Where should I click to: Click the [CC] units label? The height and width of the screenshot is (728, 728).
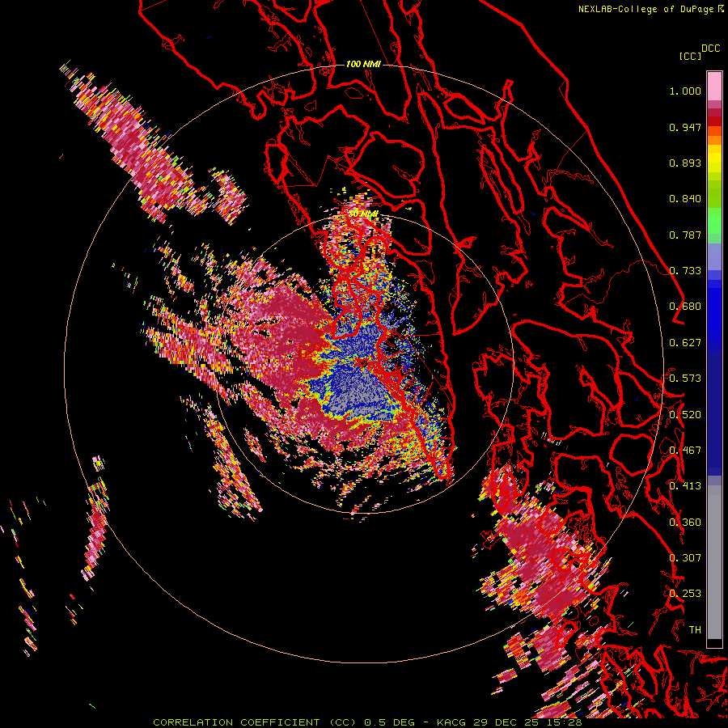click(x=690, y=56)
